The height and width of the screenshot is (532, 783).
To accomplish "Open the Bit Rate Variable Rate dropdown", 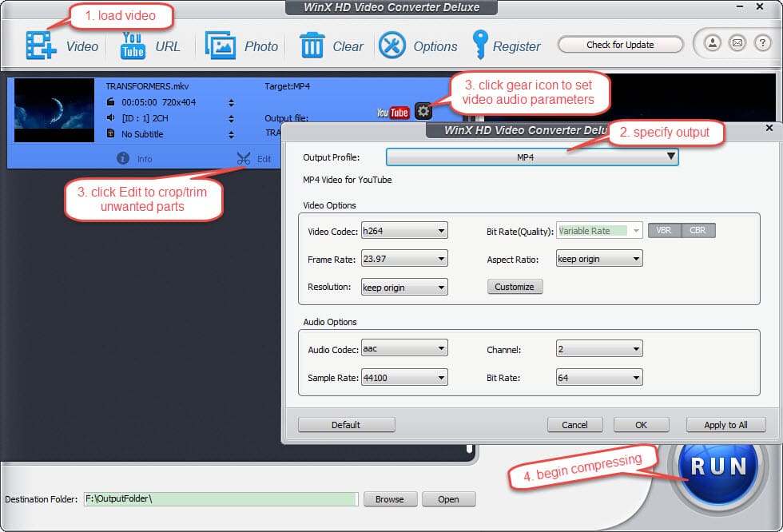I will 599,231.
